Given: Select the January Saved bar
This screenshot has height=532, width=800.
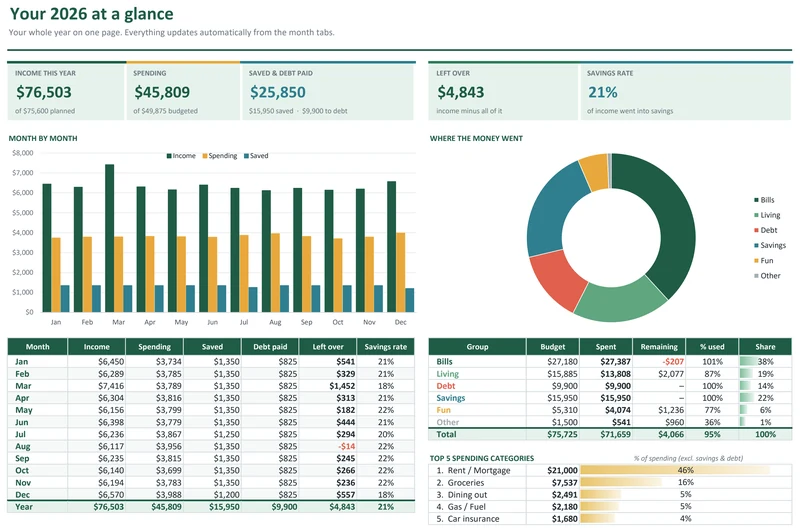Looking at the screenshot, I should (x=65, y=298).
